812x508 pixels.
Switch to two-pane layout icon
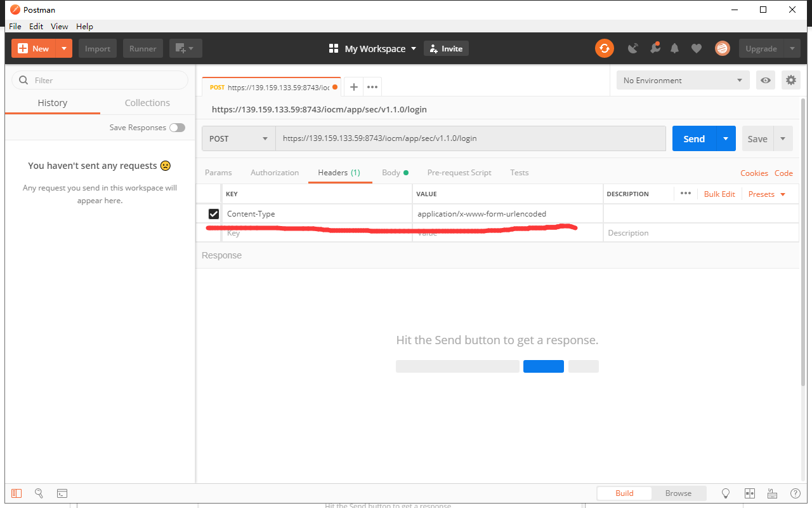pos(749,493)
